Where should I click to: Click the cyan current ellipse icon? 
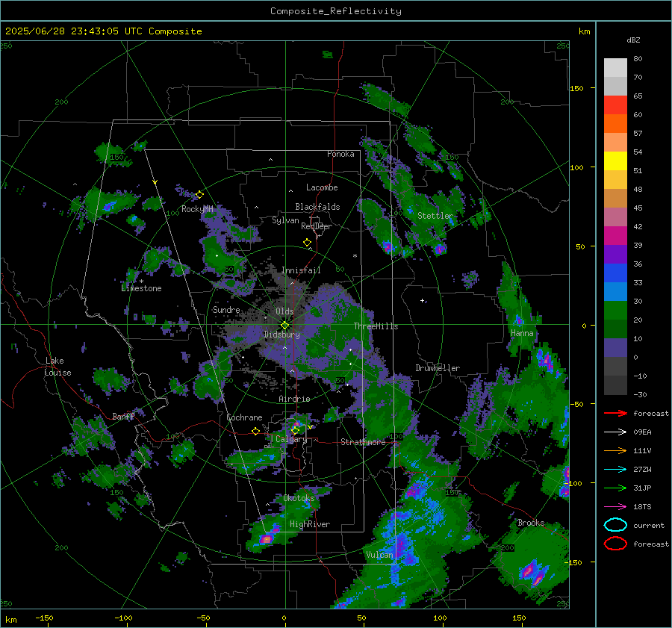point(615,525)
